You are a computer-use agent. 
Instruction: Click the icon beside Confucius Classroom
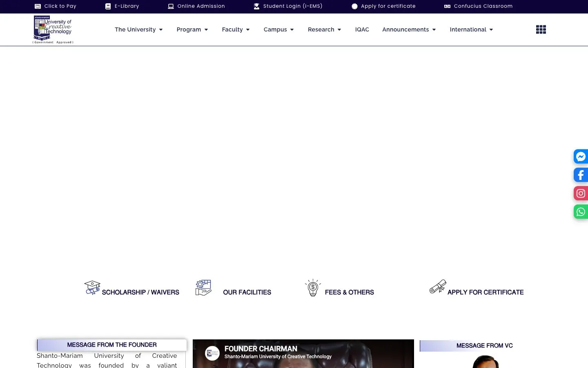pos(447,6)
